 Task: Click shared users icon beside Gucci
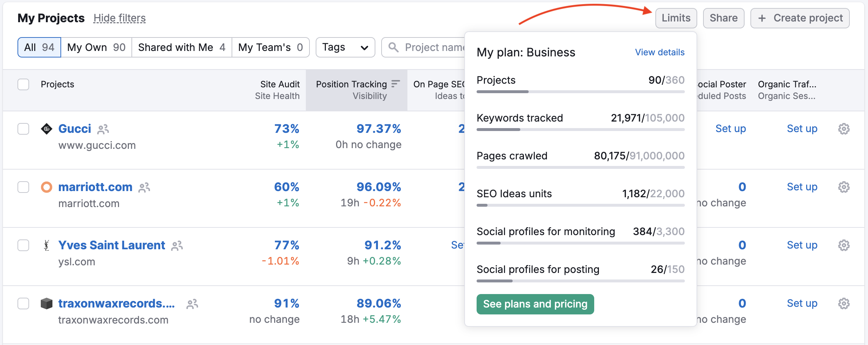click(103, 129)
